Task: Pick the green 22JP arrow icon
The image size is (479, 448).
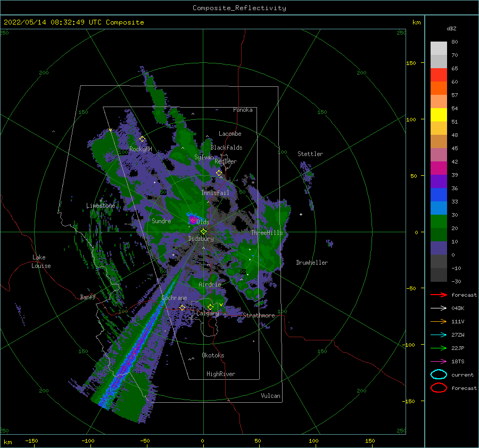Action: click(439, 348)
